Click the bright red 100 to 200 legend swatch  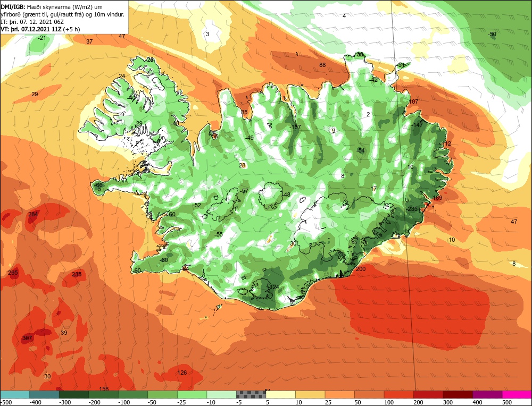click(398, 394)
